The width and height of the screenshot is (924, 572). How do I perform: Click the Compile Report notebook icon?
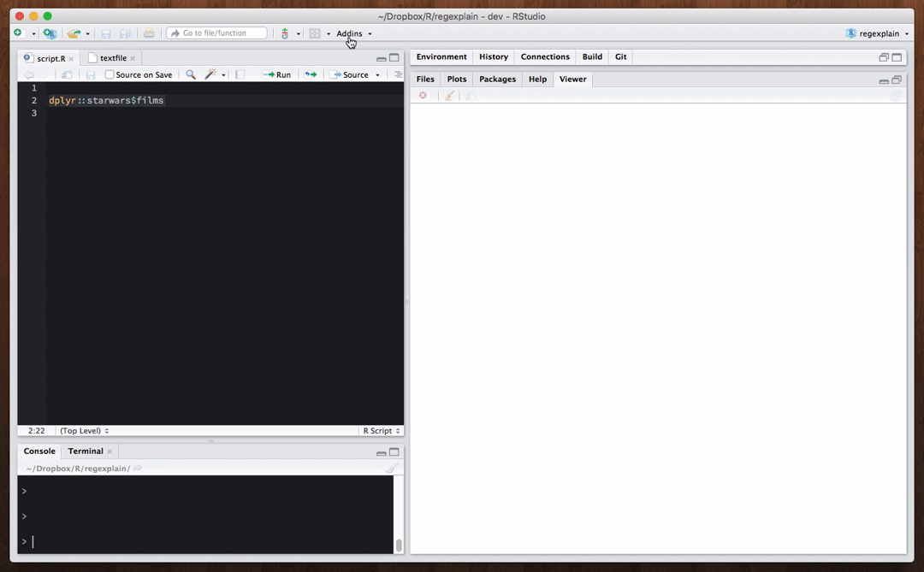coord(240,75)
